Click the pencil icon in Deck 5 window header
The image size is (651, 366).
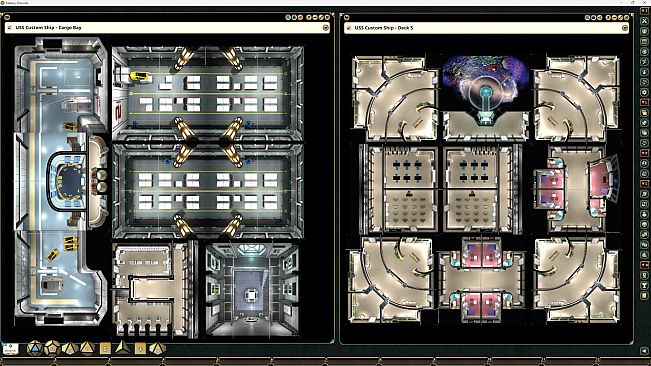click(x=621, y=17)
